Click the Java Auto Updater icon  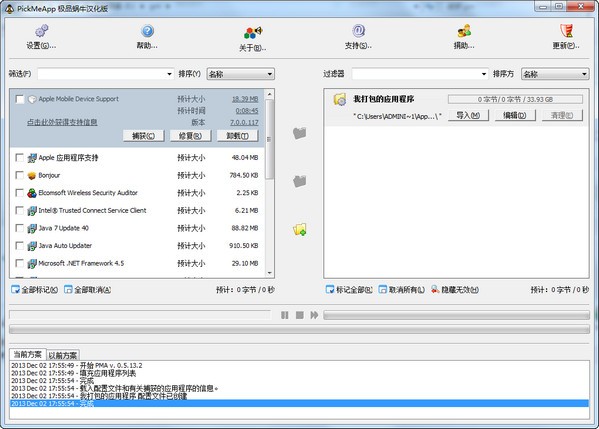pyautogui.click(x=32, y=246)
